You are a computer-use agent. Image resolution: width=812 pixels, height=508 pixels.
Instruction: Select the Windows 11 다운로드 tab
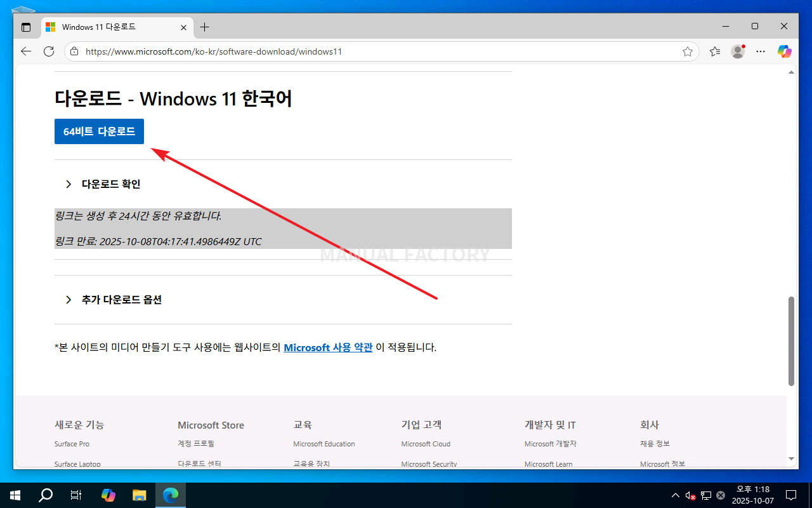[x=108, y=27]
